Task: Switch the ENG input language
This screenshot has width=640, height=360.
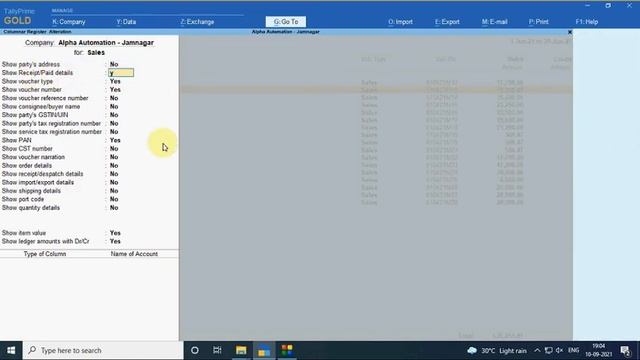Action: coord(573,351)
